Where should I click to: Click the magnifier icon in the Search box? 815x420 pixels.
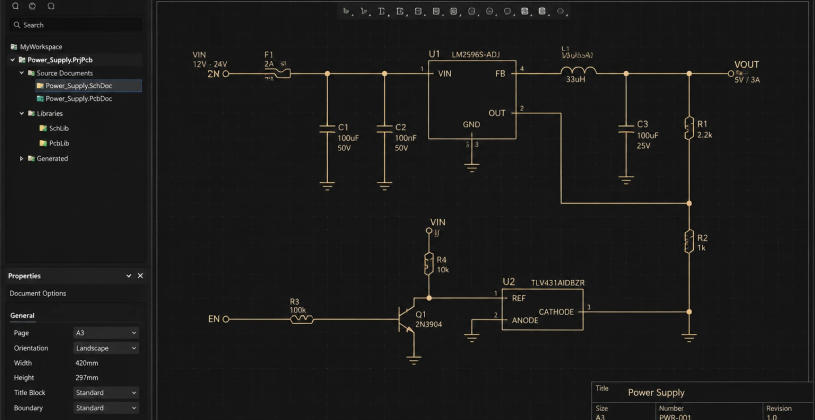17,25
